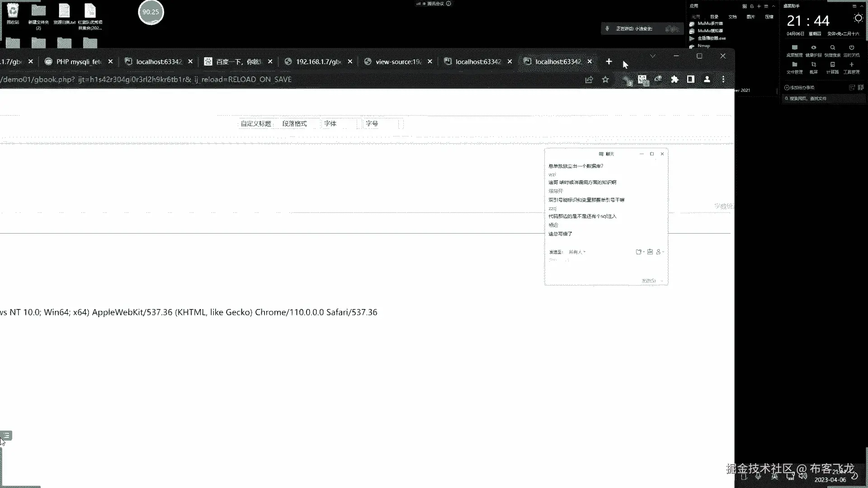The image size is (868, 488).
Task: Switch to the view-source tab
Action: point(398,61)
